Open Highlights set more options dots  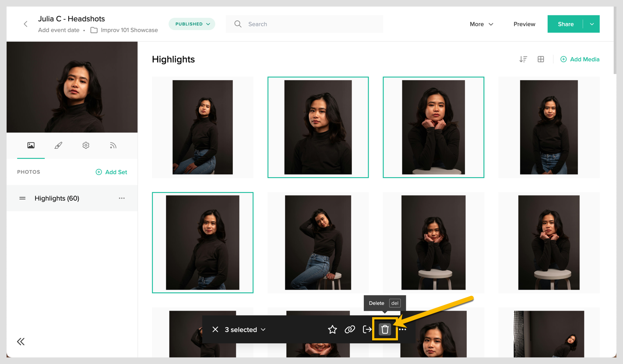point(122,198)
